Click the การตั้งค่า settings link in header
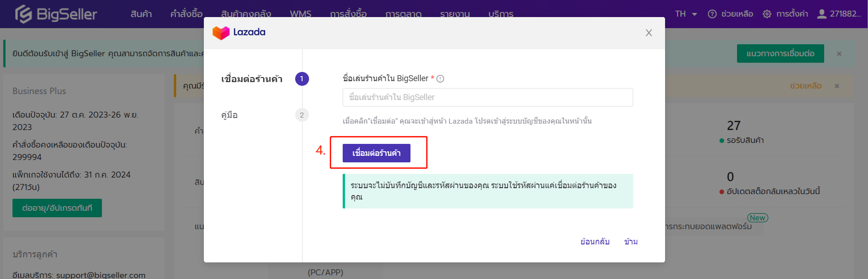The width and height of the screenshot is (868, 279). click(792, 14)
